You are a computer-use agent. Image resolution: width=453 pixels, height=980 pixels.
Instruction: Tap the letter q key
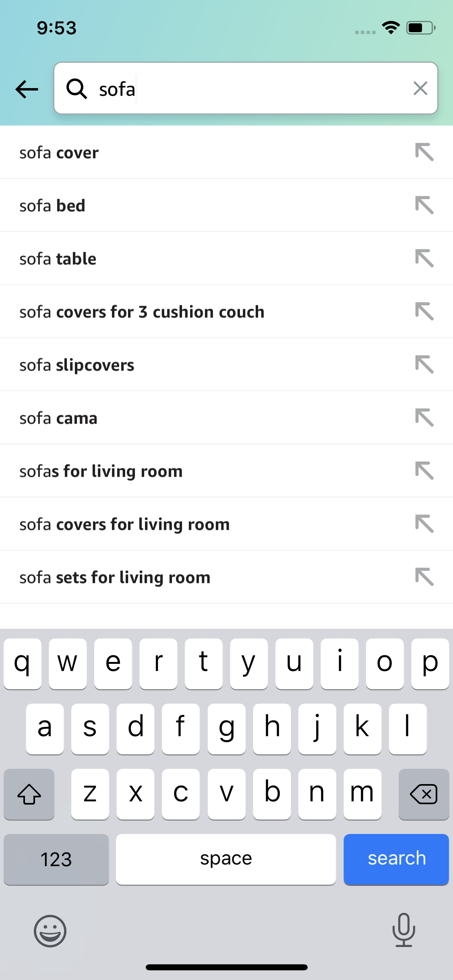pos(23,663)
